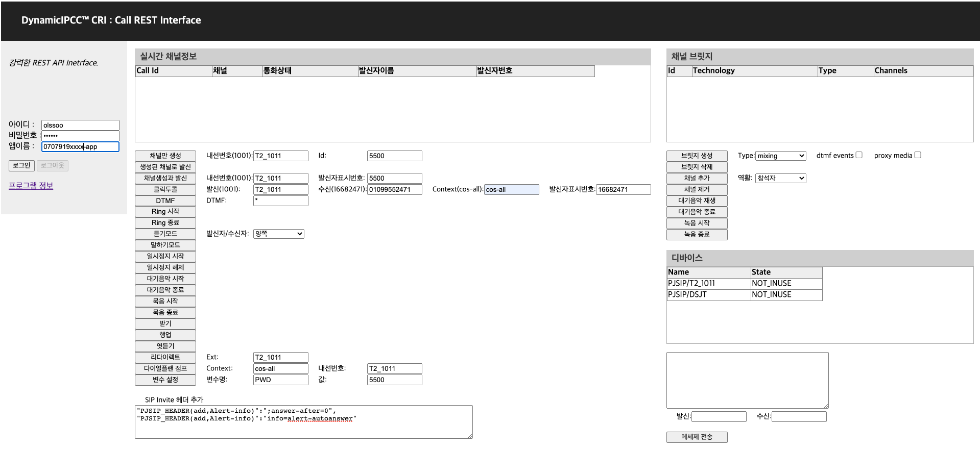Click the 묵음 종료 button
The width and height of the screenshot is (980, 450).
165,312
